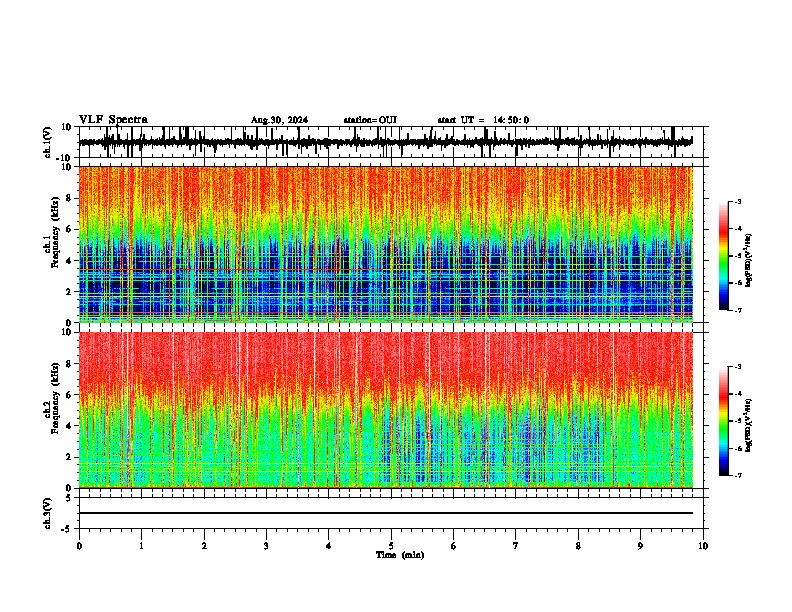
Task: Click the ch.1 color scale bar
Action: tap(724, 256)
